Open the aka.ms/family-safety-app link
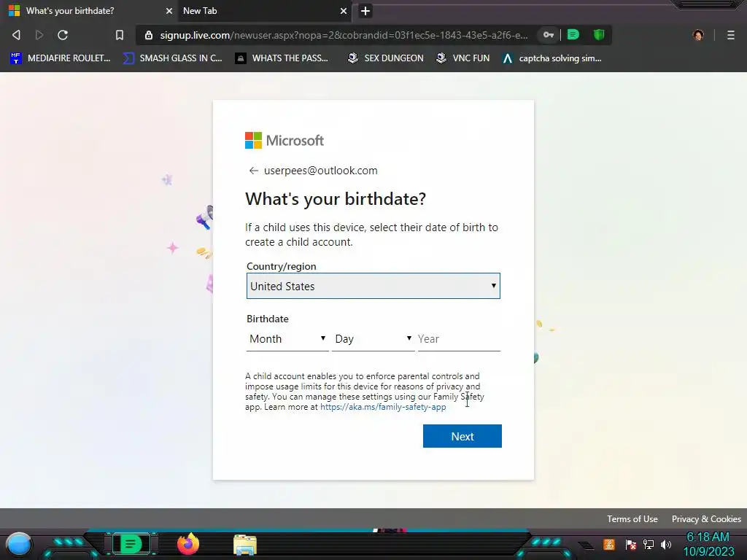747x560 pixels. click(383, 407)
